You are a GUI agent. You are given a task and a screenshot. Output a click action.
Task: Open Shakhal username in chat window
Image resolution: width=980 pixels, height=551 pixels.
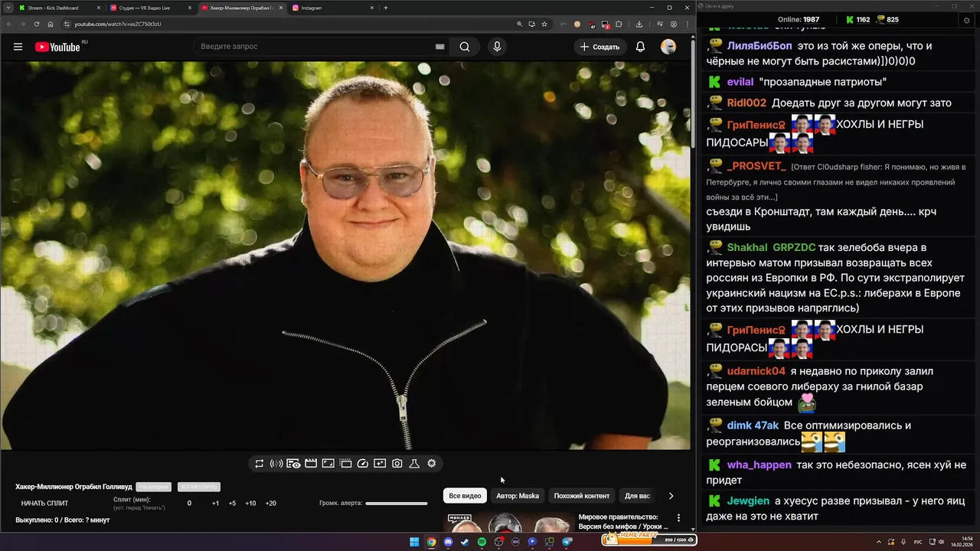click(747, 248)
